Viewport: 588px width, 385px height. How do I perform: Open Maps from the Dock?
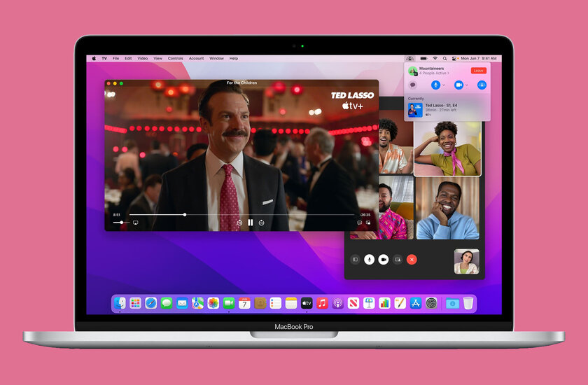(x=197, y=303)
